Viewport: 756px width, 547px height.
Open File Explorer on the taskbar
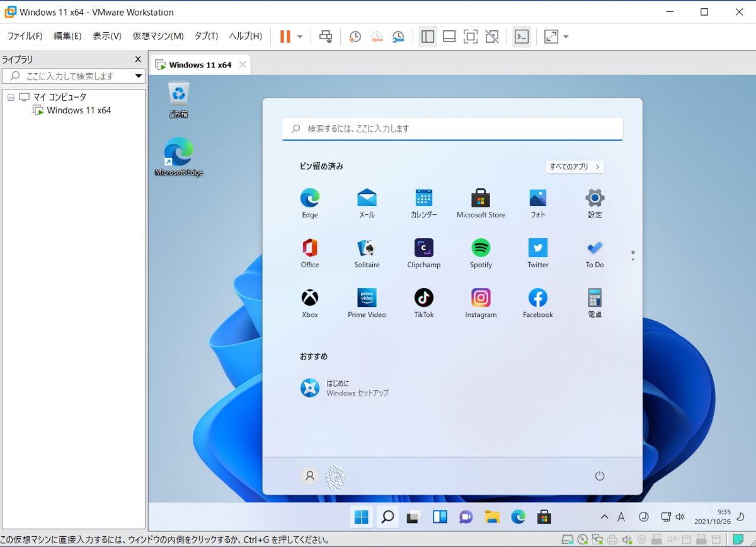pos(492,517)
